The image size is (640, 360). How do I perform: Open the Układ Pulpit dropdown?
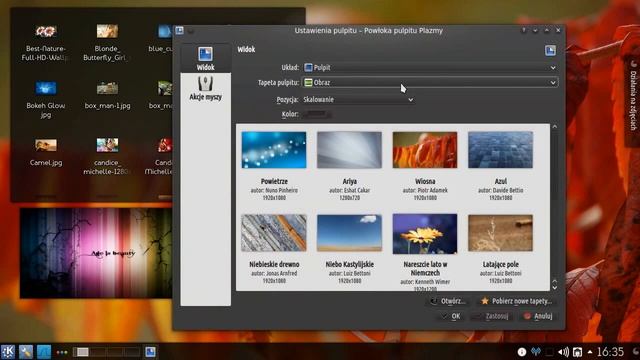coord(430,67)
